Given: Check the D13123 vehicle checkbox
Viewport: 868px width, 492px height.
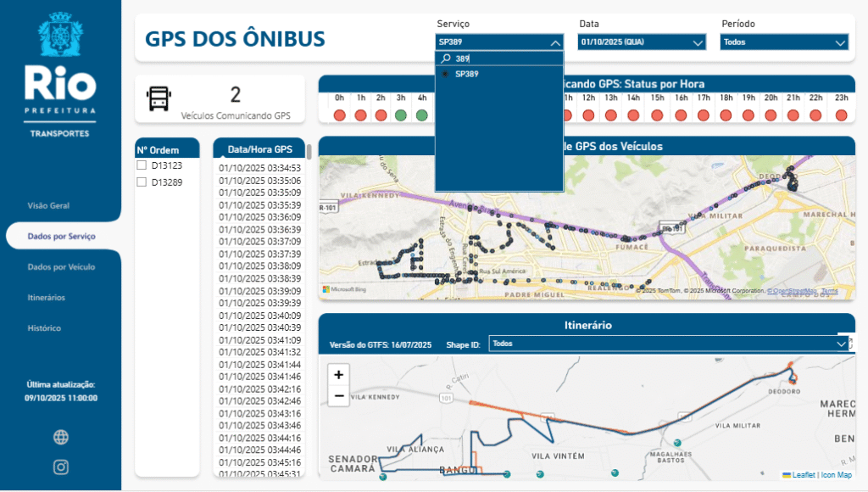Looking at the screenshot, I should click(142, 165).
